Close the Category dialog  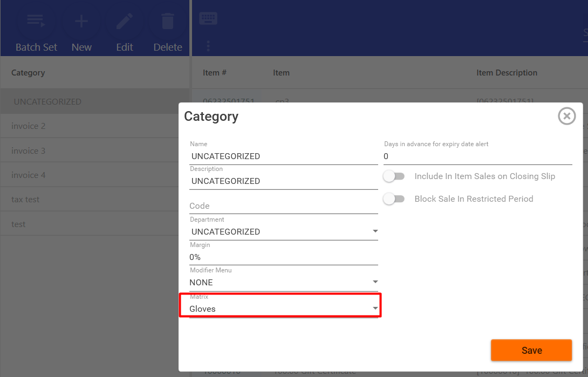(x=566, y=116)
